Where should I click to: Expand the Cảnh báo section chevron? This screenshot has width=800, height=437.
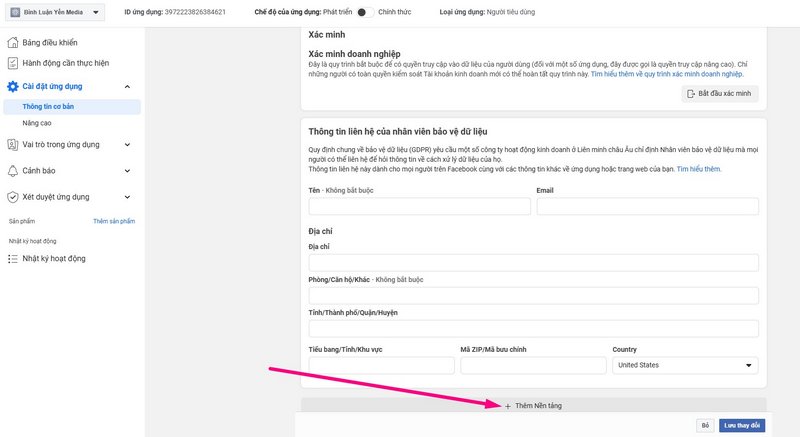pos(127,171)
